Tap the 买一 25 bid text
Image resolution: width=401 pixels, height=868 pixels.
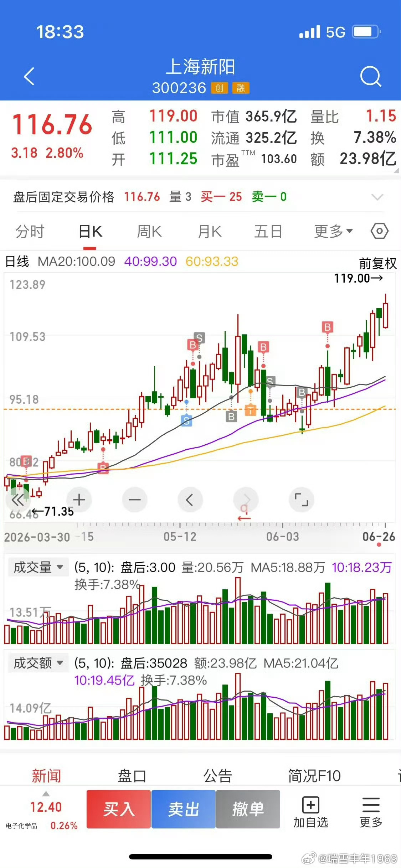(221, 197)
